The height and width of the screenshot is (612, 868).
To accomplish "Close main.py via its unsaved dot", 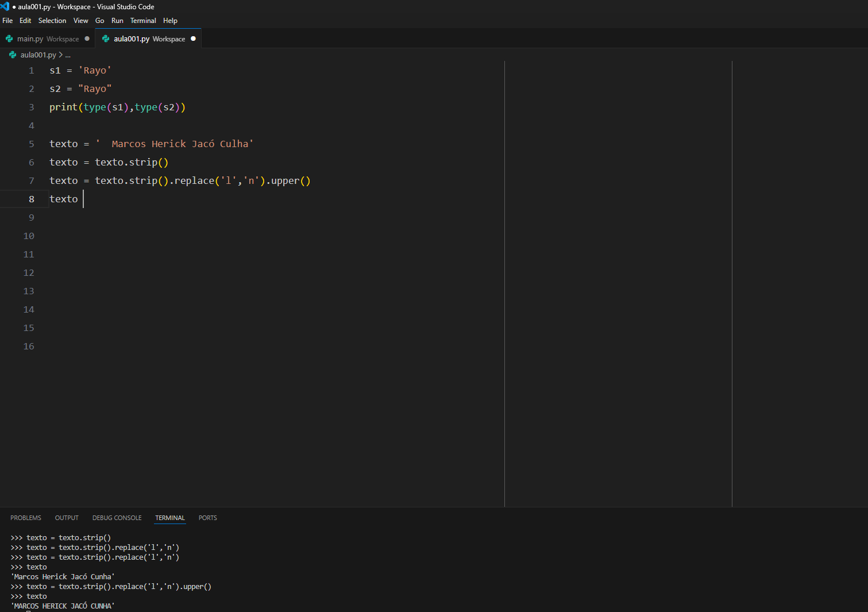I will tap(87, 39).
